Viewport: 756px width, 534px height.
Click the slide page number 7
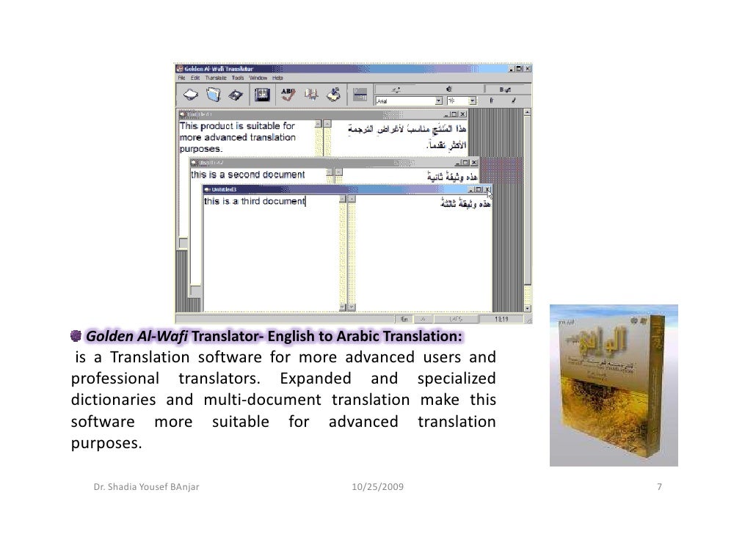tap(660, 487)
